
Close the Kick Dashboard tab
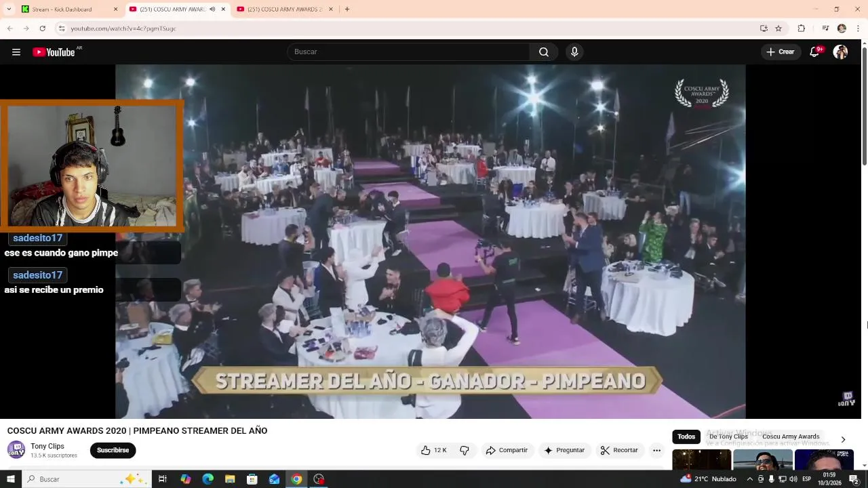coord(115,9)
